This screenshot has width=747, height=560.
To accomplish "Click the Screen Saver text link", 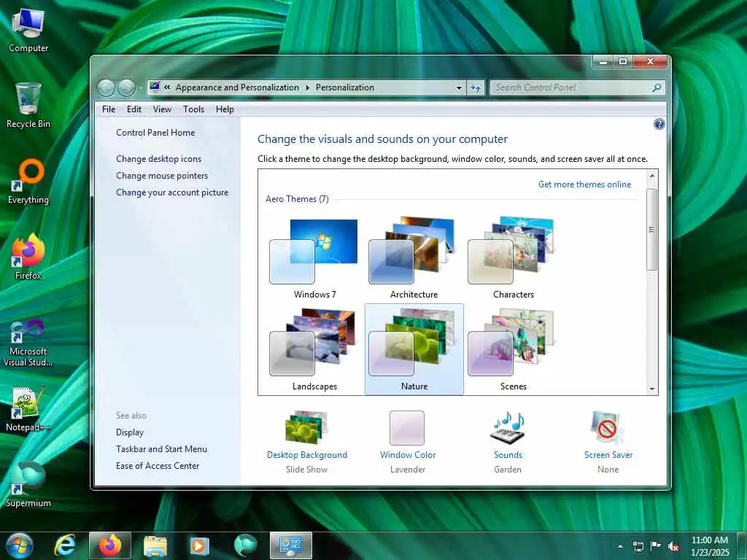I will point(608,455).
